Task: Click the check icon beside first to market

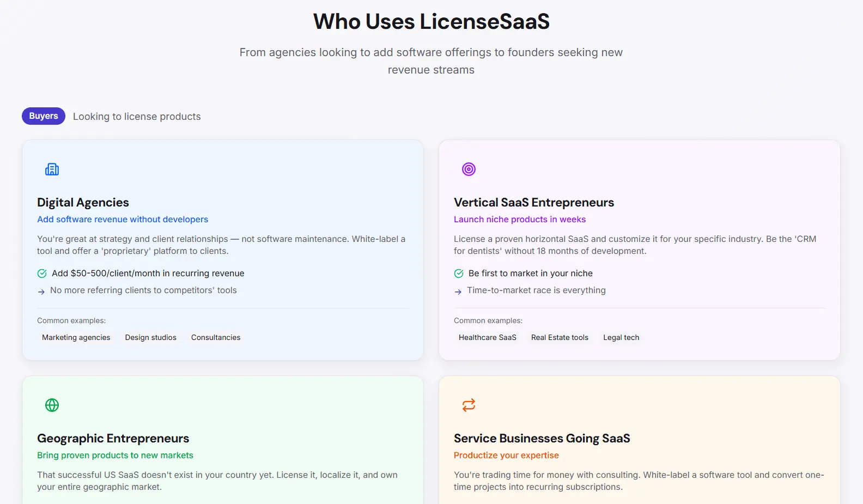Action: pos(459,274)
